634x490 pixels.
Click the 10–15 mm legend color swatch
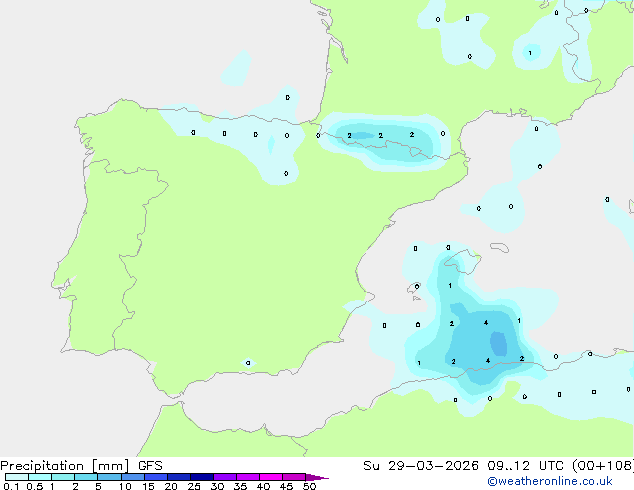132,477
